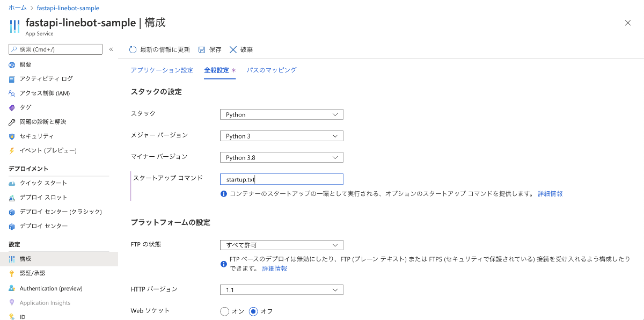Screen dimensions: 644x320
Task: Click the 検索 (Cmd+/) search box
Action: [55, 49]
